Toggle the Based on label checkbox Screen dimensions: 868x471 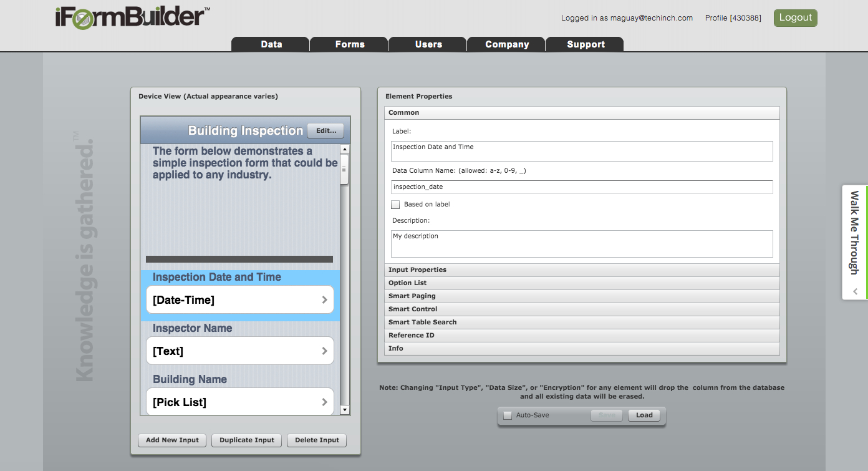[x=395, y=205]
